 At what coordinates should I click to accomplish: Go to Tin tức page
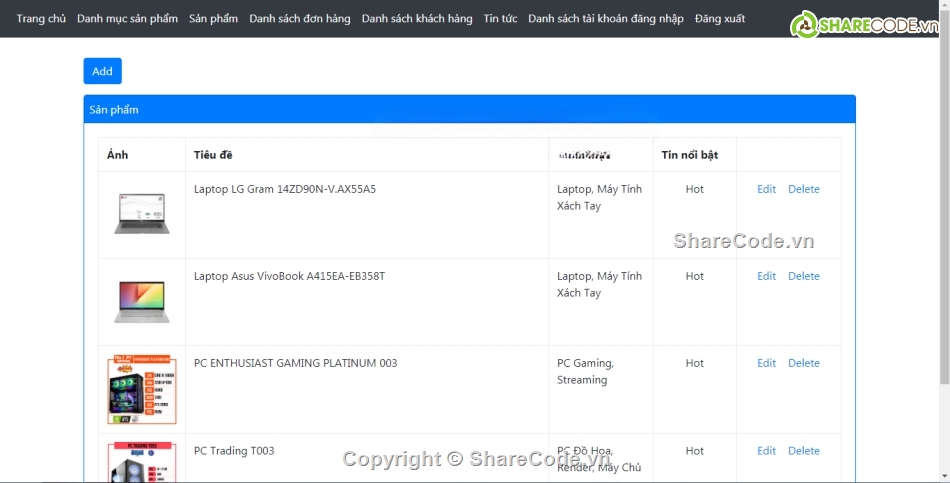(x=500, y=19)
